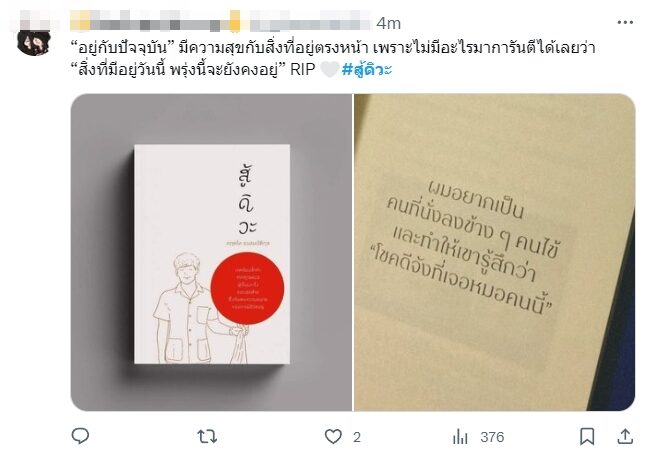
Task: Click the reply speech bubble icon
Action: (80, 436)
